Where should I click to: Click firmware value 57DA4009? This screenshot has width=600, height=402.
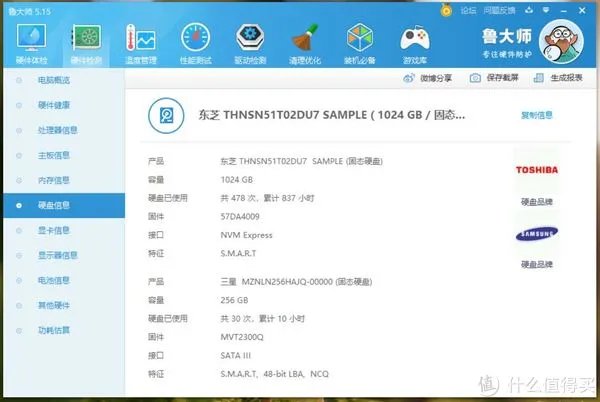tap(240, 216)
